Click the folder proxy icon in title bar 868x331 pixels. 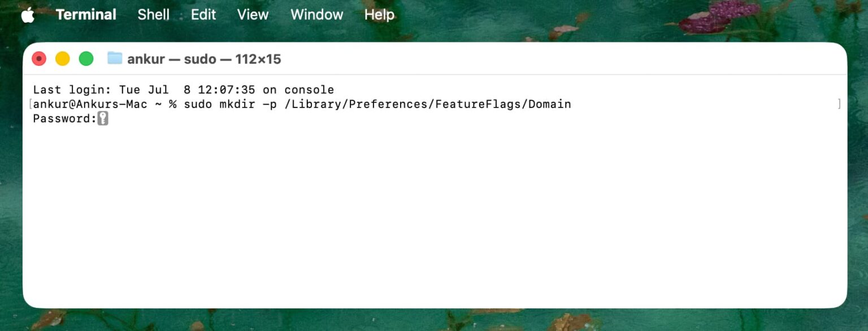click(x=115, y=58)
